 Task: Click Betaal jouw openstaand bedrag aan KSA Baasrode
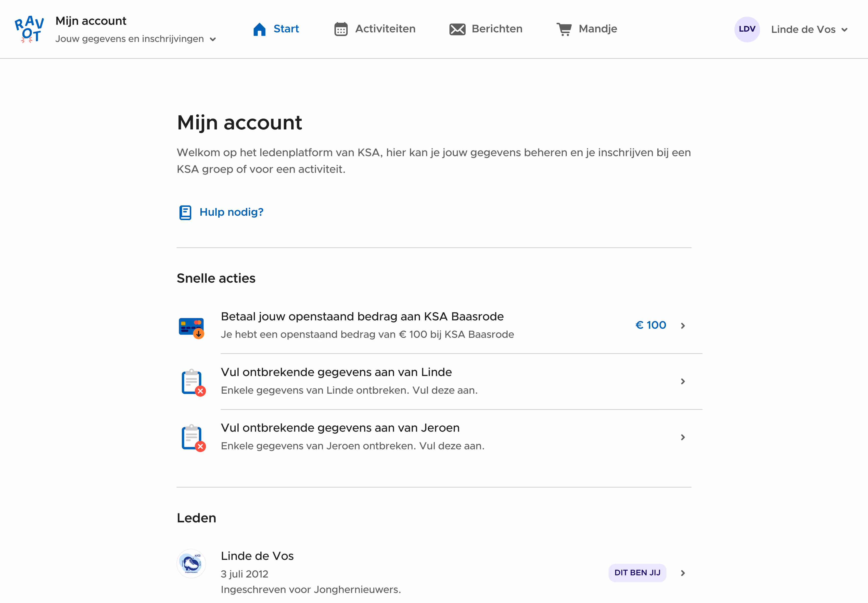(362, 317)
